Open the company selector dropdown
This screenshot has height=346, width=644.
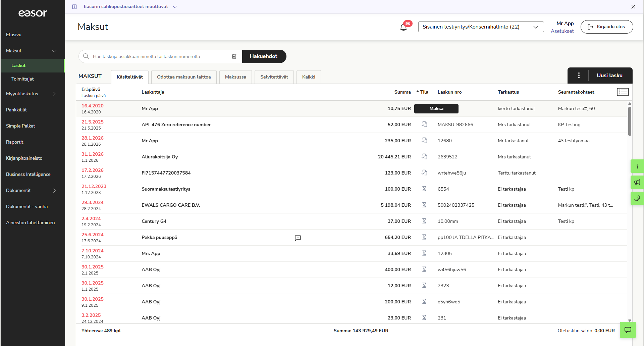[481, 27]
